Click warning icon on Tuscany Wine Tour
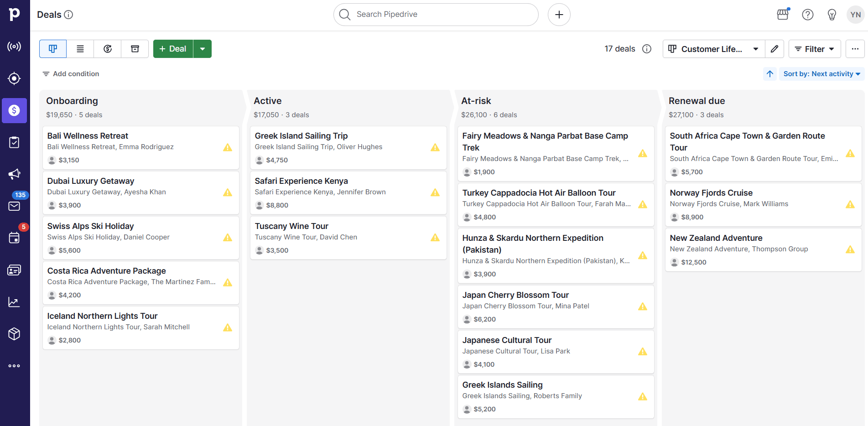This screenshot has width=868, height=426. [435, 238]
